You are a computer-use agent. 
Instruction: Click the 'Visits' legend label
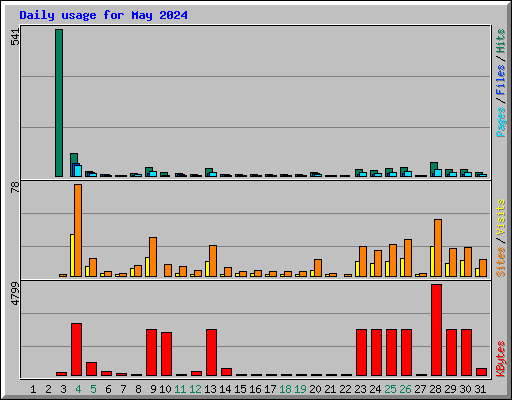coord(500,218)
